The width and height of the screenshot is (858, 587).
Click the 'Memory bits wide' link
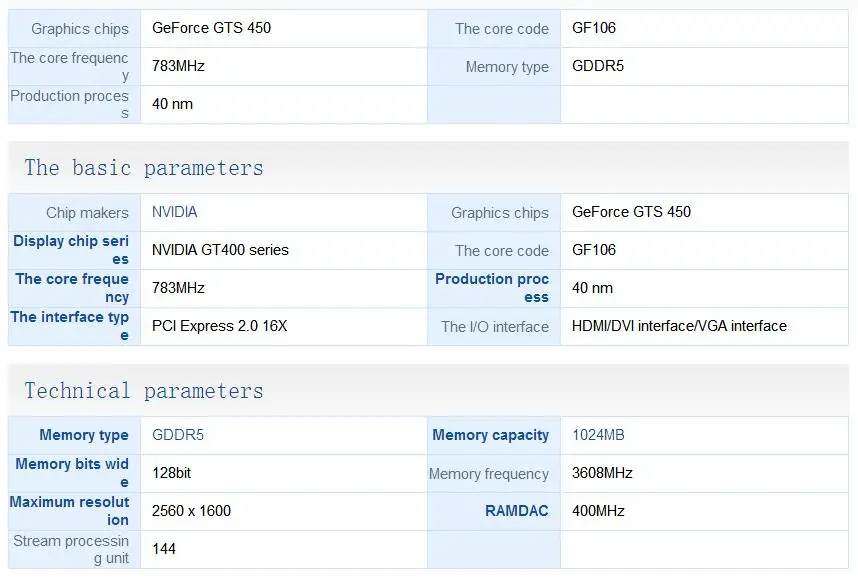point(72,473)
